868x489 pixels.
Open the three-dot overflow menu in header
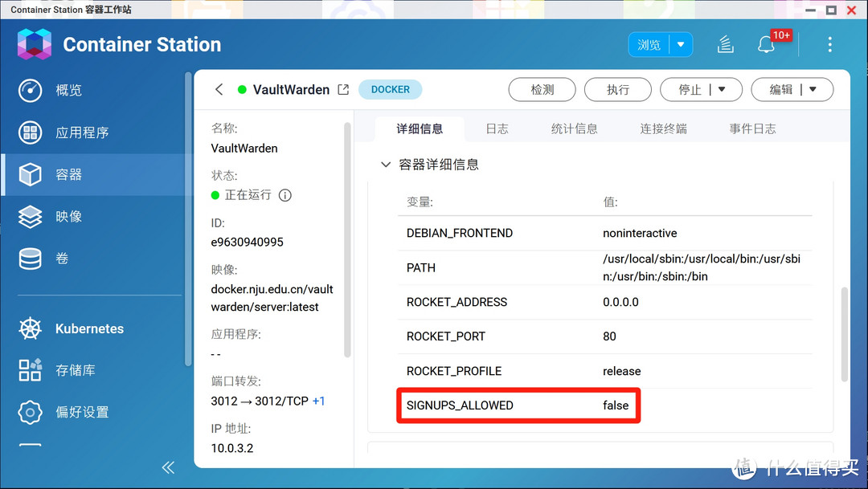point(829,44)
